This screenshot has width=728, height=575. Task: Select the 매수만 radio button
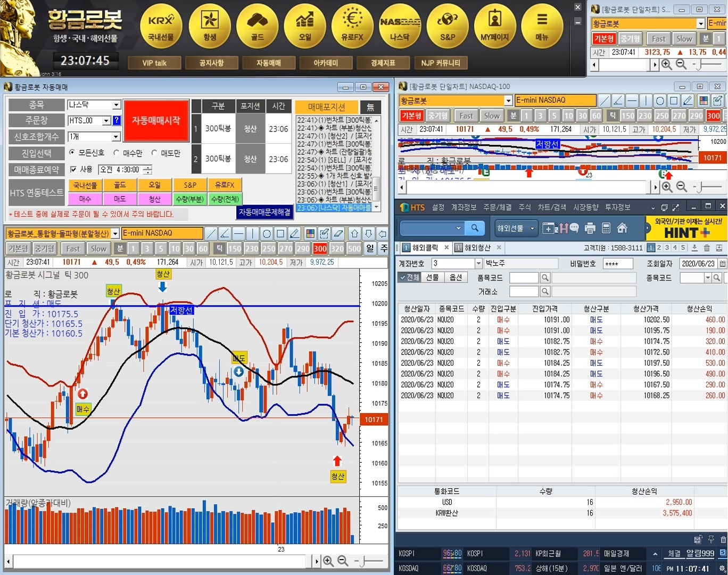click(x=117, y=153)
